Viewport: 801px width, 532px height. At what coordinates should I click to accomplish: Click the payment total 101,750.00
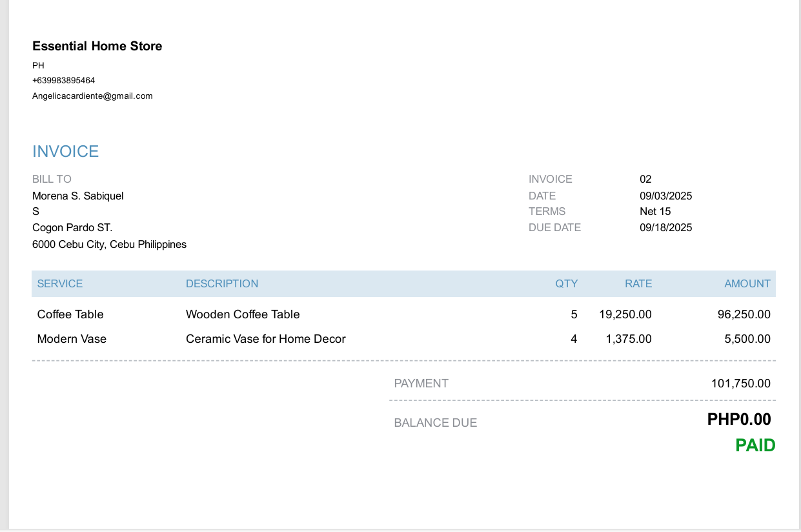[x=740, y=383]
